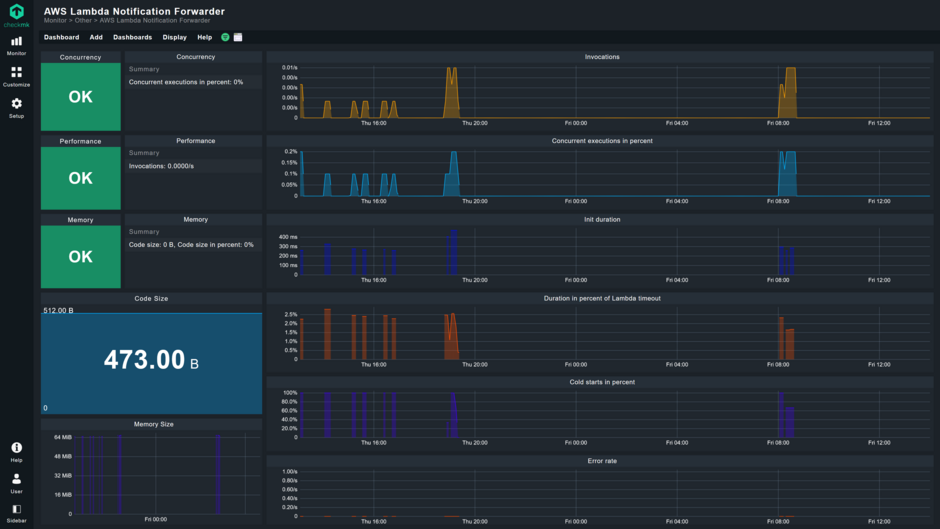
Task: Open the Help menu in menu bar
Action: pos(204,37)
